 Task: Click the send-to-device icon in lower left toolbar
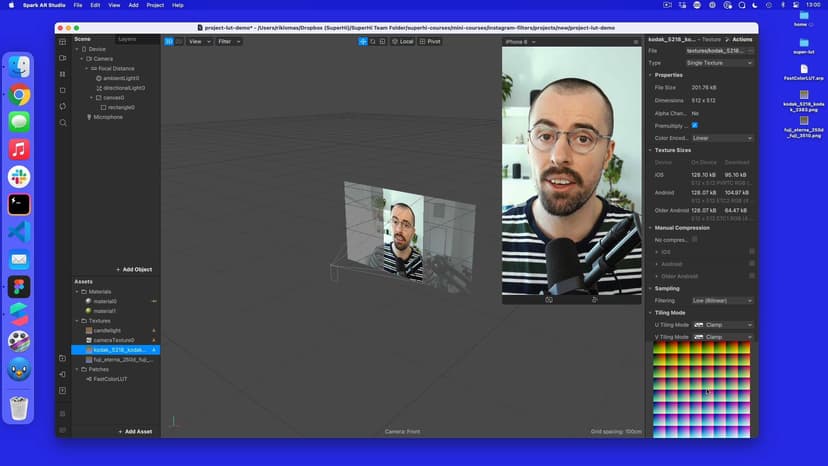point(62,374)
